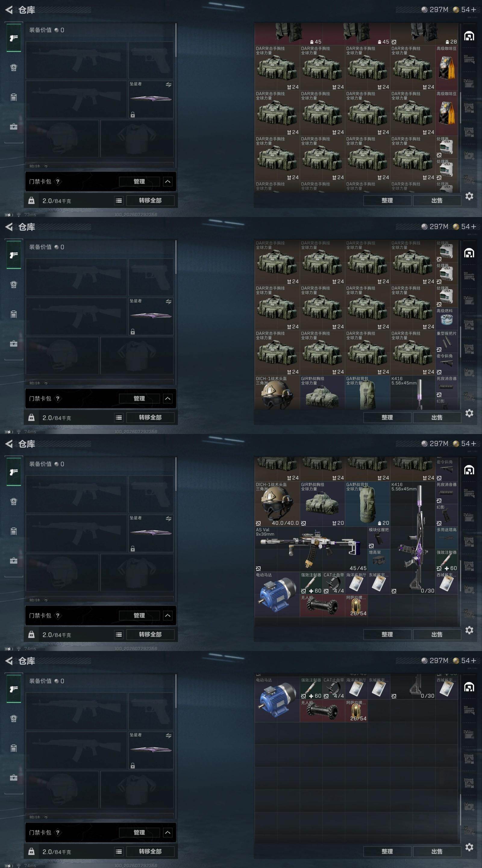
Task: Select the 海洋监测厅 keycard in the bottom screen
Action: pos(356,688)
